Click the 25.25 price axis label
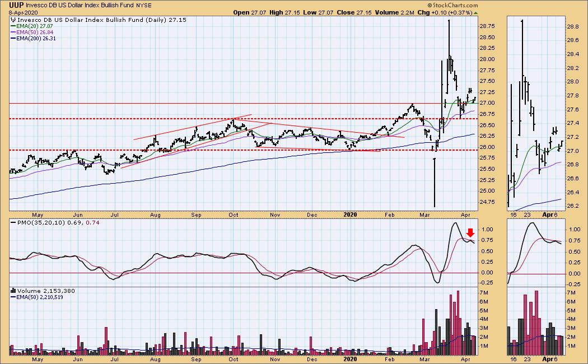Screen dimensions: 588x364 click(x=487, y=180)
